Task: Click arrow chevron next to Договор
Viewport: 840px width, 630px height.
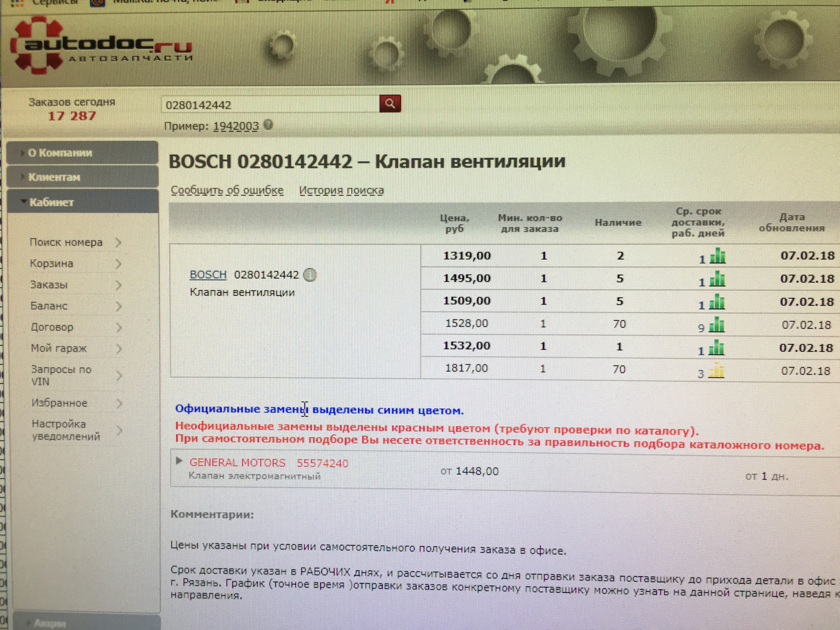Action: [119, 327]
